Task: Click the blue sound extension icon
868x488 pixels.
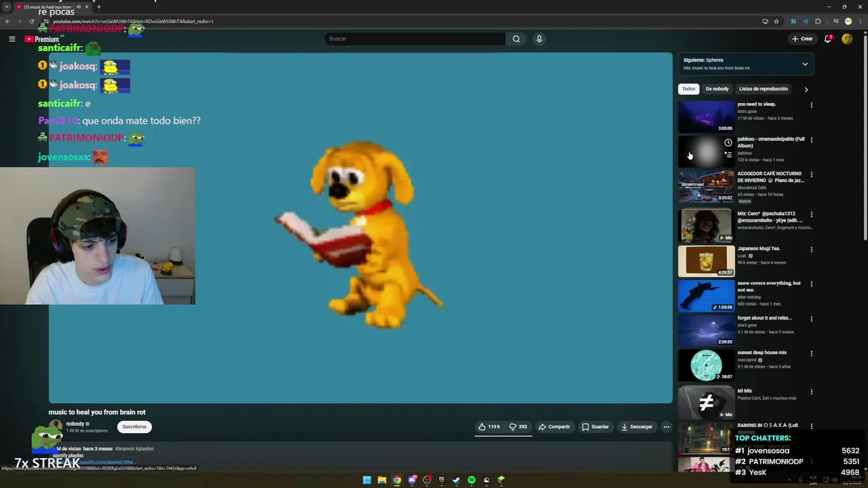Action: point(805,21)
